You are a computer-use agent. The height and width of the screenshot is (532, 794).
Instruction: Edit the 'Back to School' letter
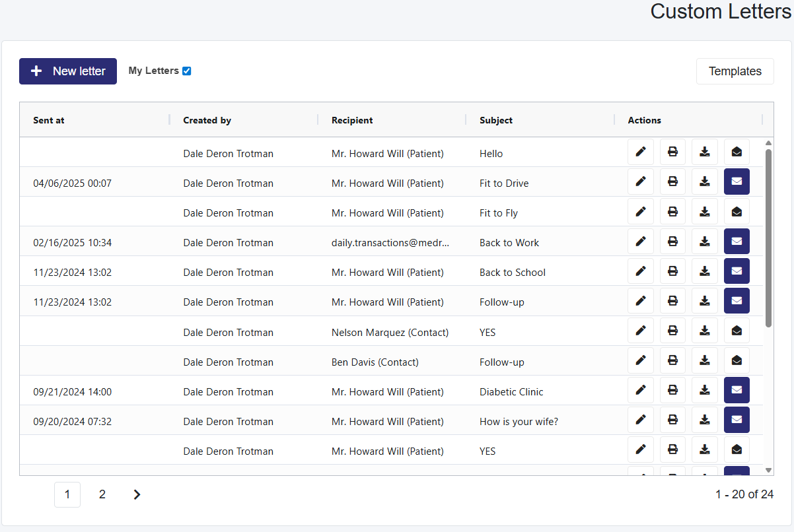pyautogui.click(x=640, y=271)
